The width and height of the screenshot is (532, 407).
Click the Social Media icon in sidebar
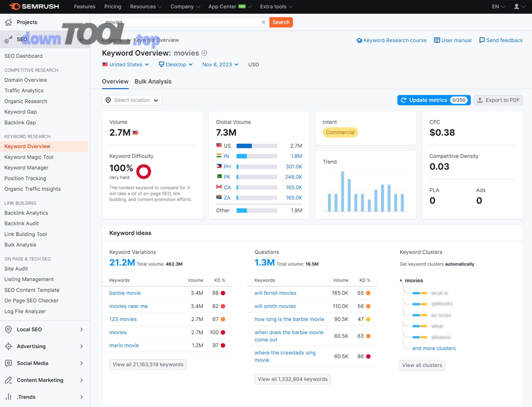coord(8,363)
